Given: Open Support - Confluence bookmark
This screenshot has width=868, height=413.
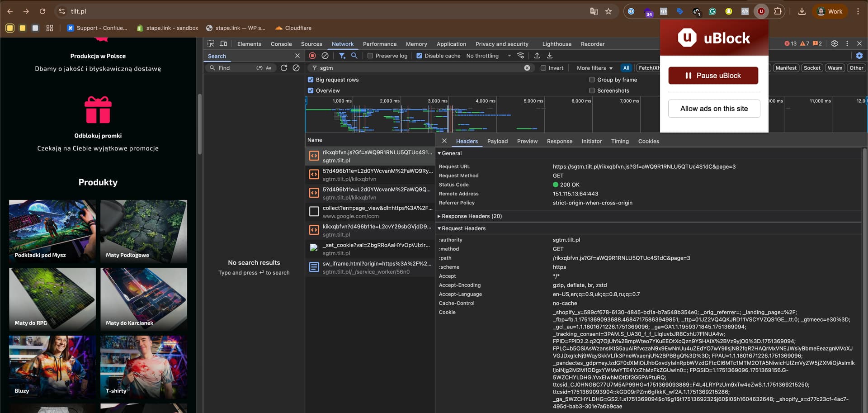Looking at the screenshot, I should point(97,28).
